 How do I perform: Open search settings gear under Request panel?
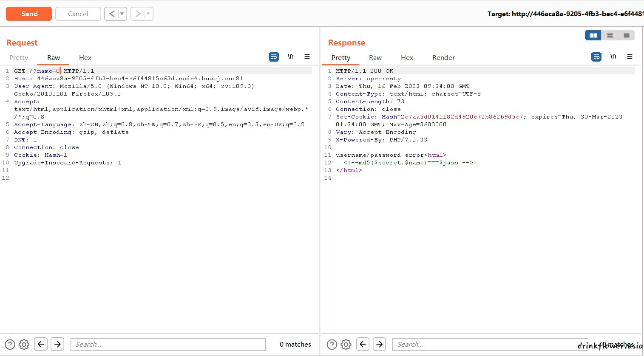(24, 345)
